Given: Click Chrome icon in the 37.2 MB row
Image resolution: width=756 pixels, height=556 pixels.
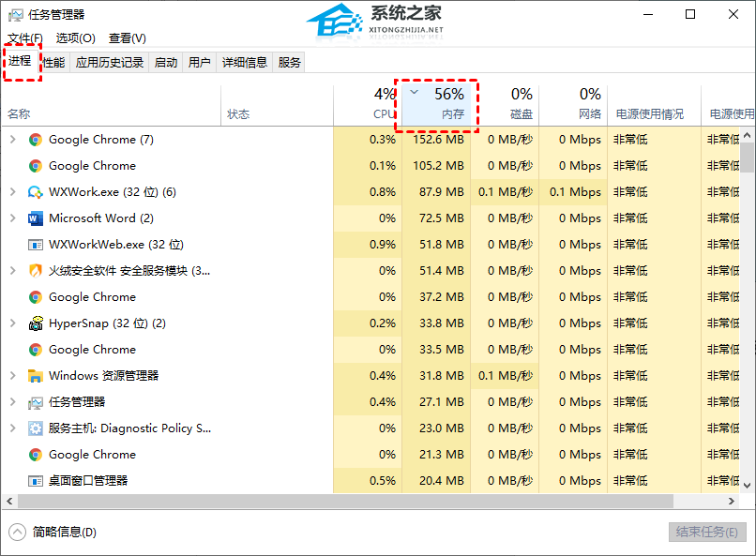Looking at the screenshot, I should tap(36, 297).
